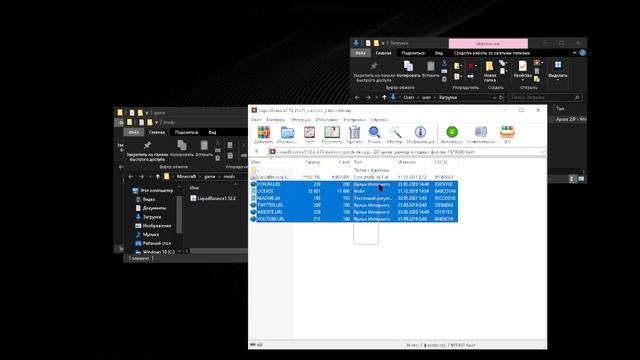This screenshot has width=640, height=360.
Task: Click the WinRAR green VirusScan icon
Action: pyautogui.click(x=452, y=134)
